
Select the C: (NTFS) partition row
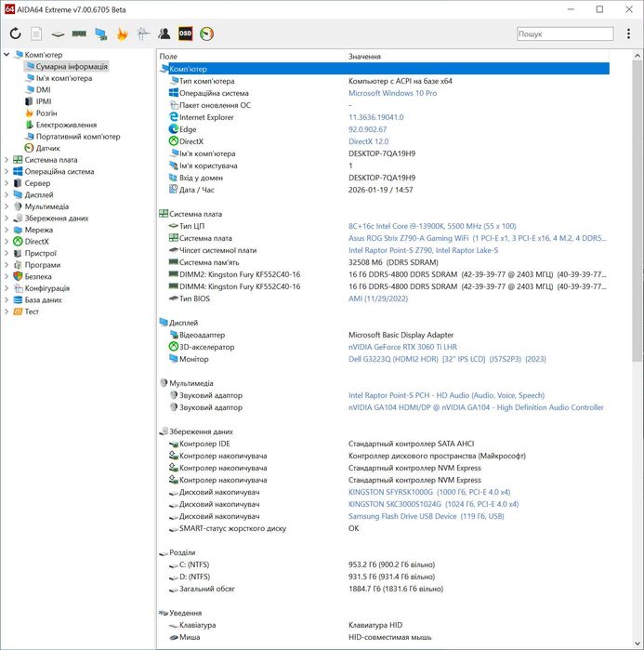[x=384, y=564]
